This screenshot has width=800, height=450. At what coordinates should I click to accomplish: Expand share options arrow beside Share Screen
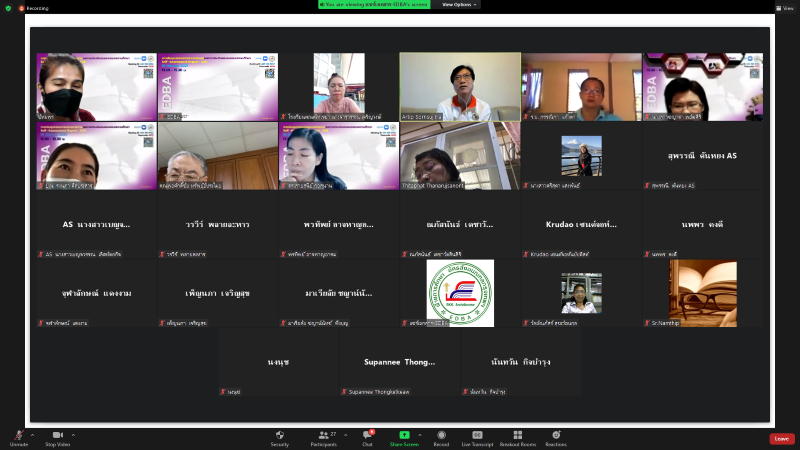[420, 435]
